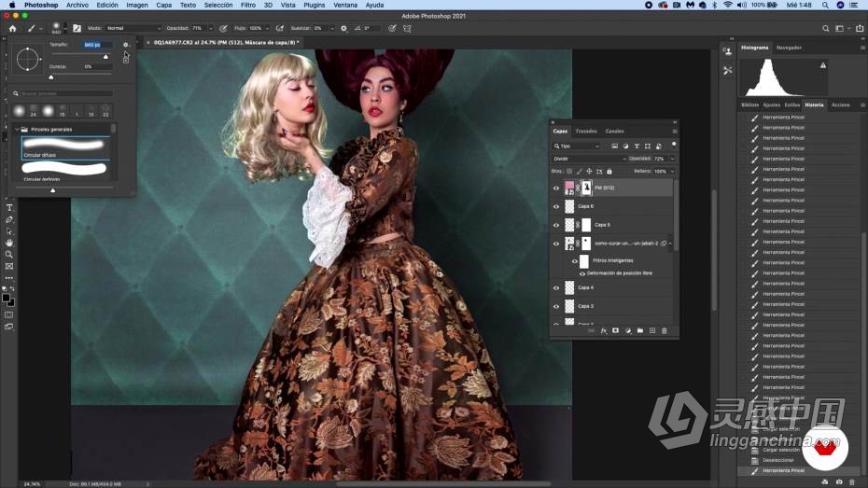Collapse the Pinceles generales folder
Screen dimensions: 868x488
coord(17,130)
